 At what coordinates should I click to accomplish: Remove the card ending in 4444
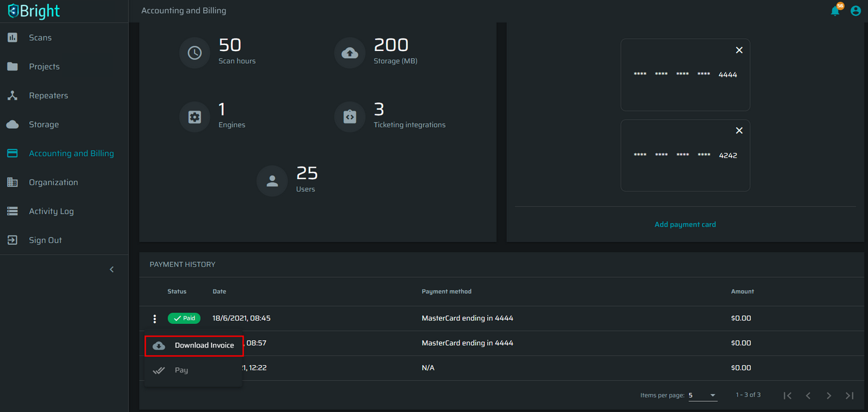click(739, 50)
